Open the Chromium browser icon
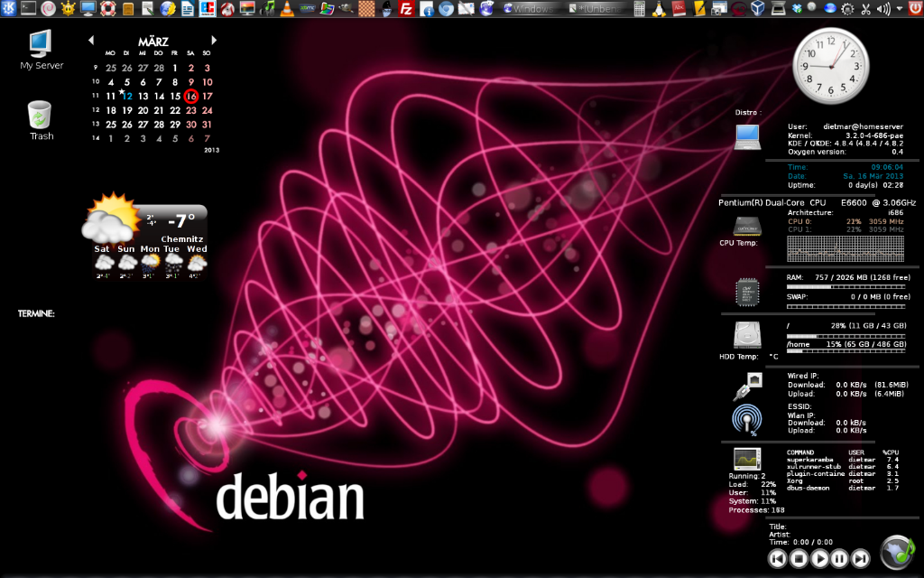 (446, 8)
